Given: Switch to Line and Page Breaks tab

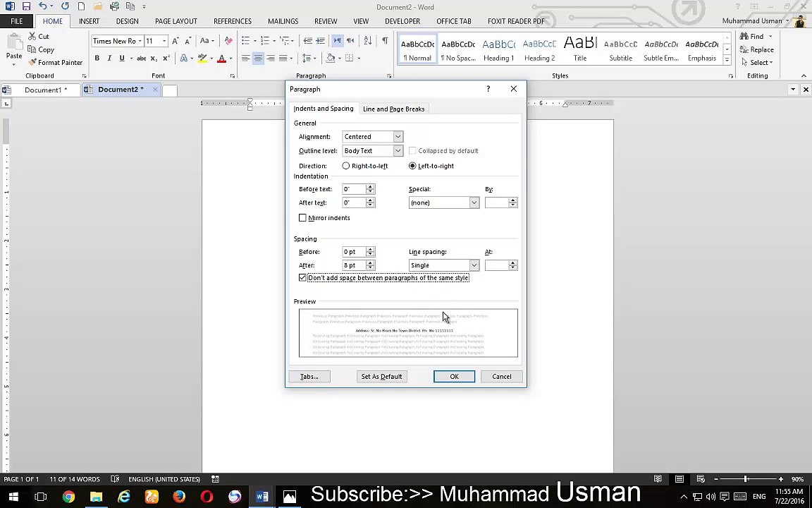Looking at the screenshot, I should pyautogui.click(x=393, y=109).
